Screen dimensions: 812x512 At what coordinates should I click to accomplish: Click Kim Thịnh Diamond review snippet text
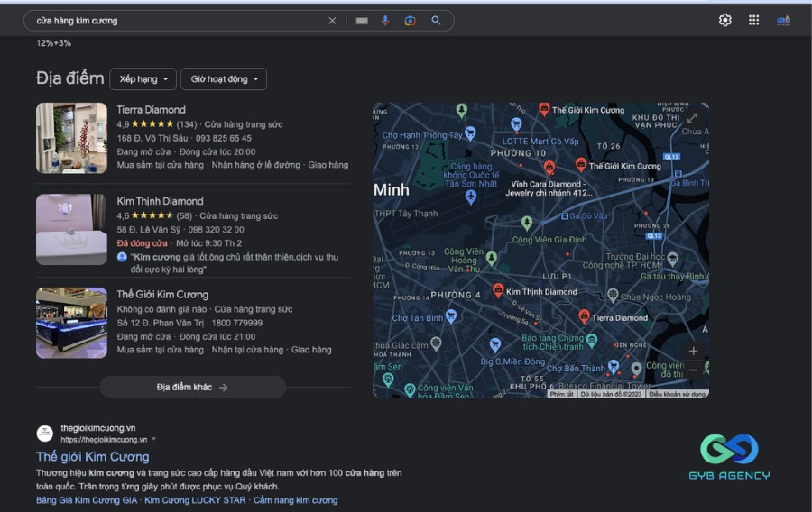tap(234, 262)
